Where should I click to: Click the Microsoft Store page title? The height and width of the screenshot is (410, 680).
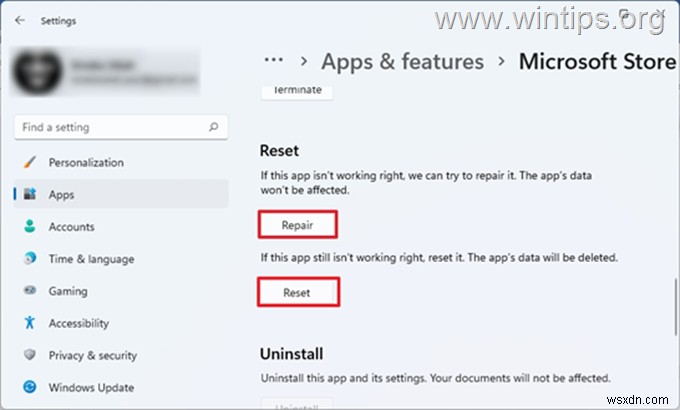598,61
